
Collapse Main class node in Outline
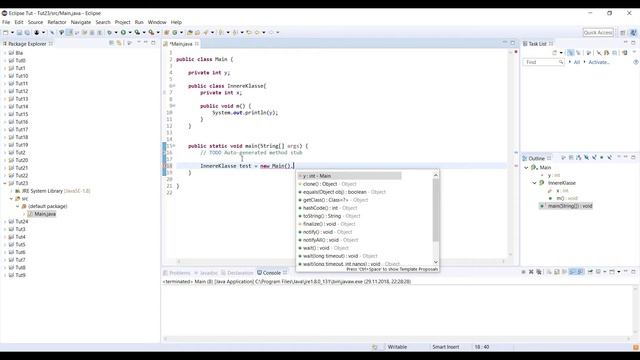(x=526, y=167)
